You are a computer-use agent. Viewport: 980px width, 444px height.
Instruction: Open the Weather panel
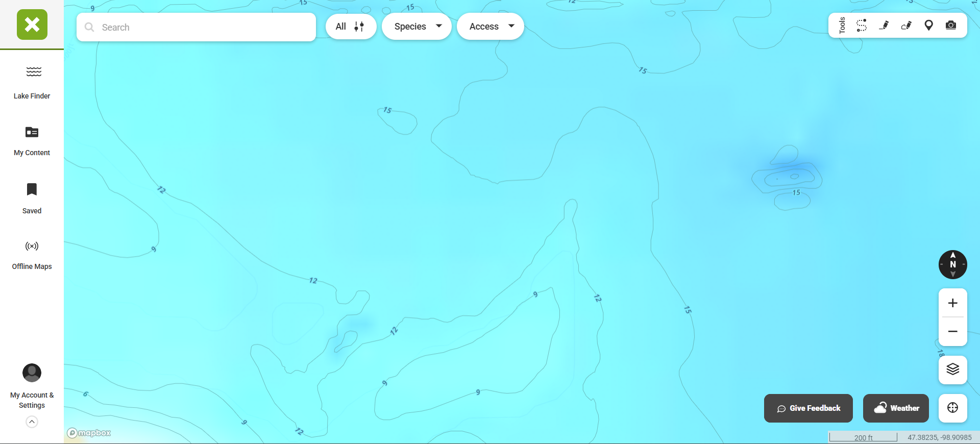coord(896,408)
